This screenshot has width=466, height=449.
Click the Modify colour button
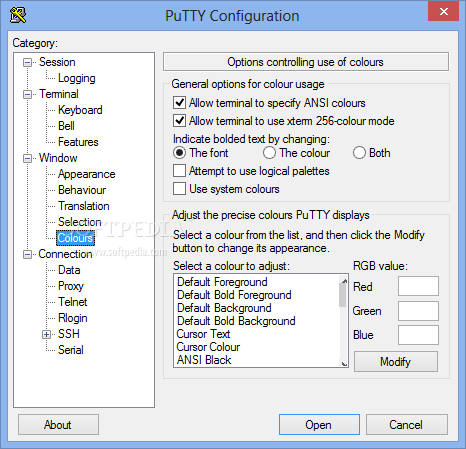click(396, 362)
